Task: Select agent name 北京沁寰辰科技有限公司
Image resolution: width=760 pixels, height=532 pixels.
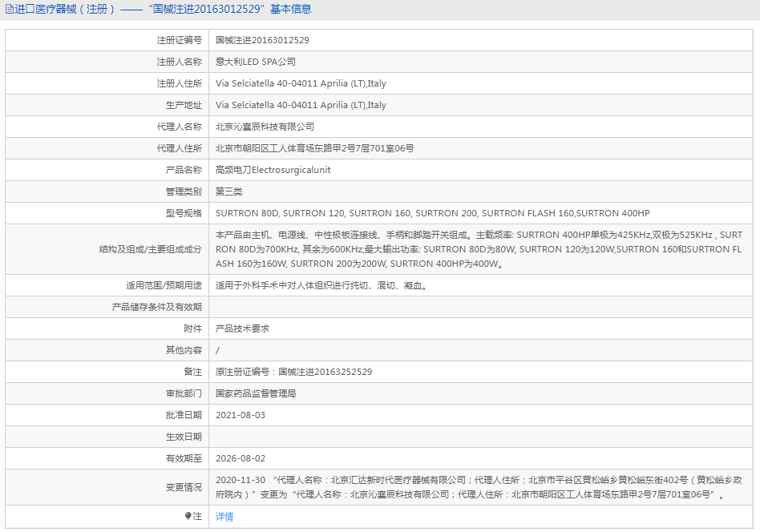Action: [x=265, y=127]
